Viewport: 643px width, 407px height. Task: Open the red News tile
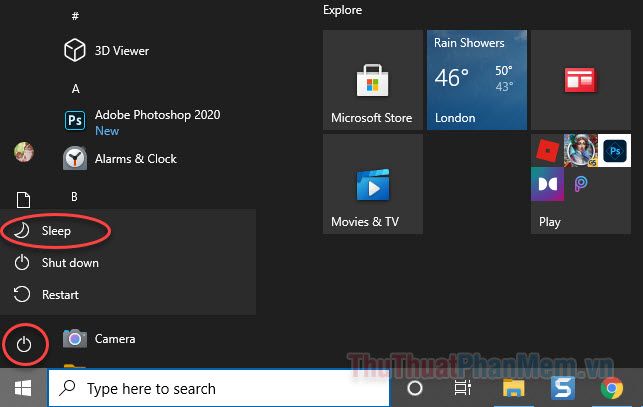click(580, 80)
